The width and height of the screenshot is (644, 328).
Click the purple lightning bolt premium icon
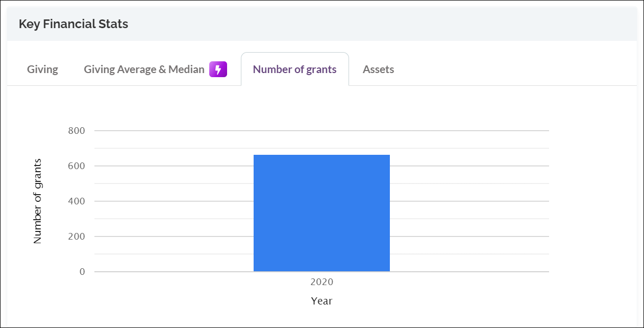(x=217, y=69)
